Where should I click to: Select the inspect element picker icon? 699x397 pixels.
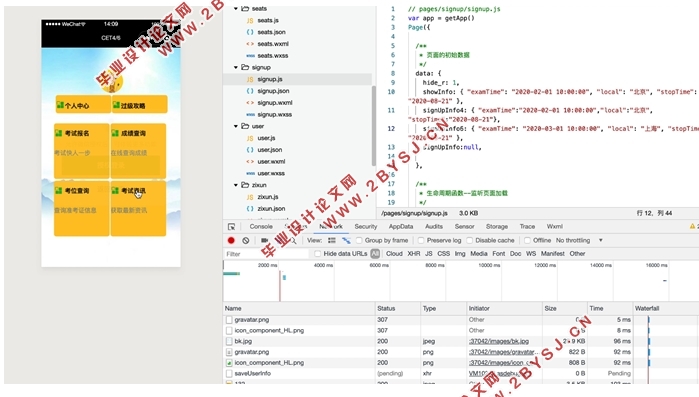tap(231, 226)
